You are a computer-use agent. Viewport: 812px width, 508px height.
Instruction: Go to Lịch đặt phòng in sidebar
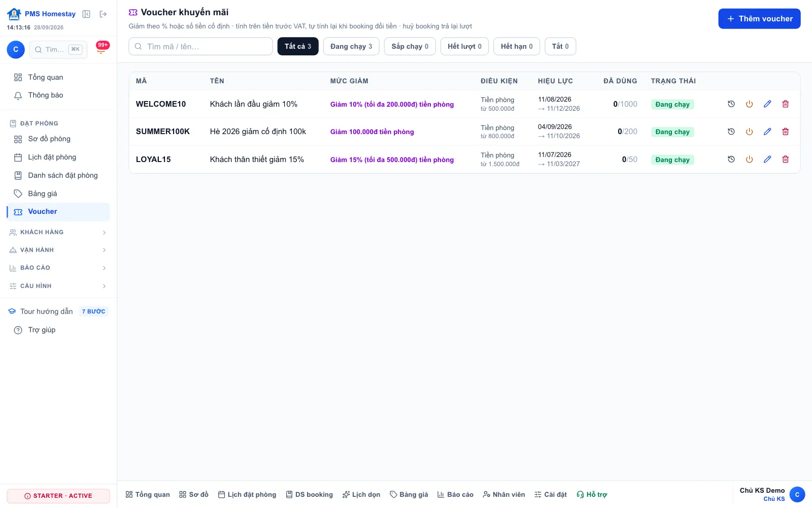tap(58, 157)
